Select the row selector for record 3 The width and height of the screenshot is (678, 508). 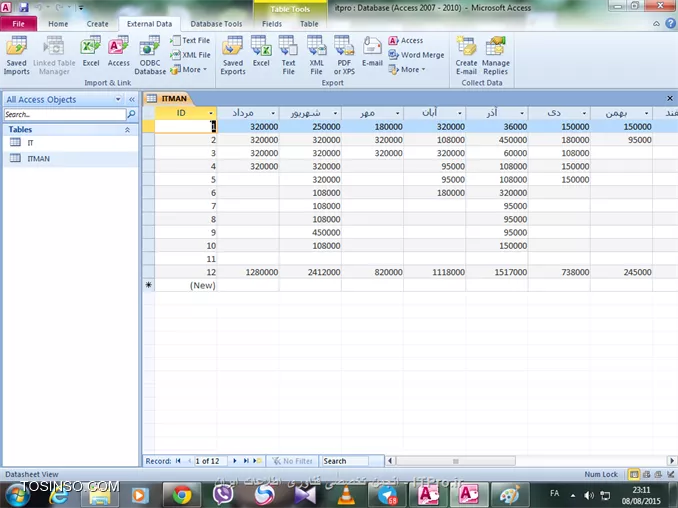coord(148,153)
